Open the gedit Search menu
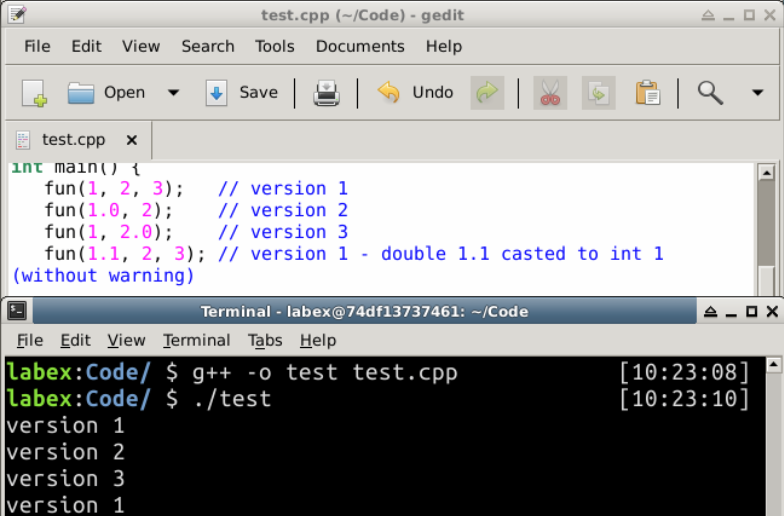784x516 pixels. click(x=208, y=46)
